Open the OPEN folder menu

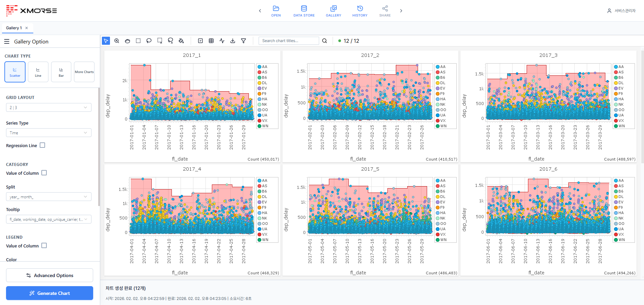[276, 11]
